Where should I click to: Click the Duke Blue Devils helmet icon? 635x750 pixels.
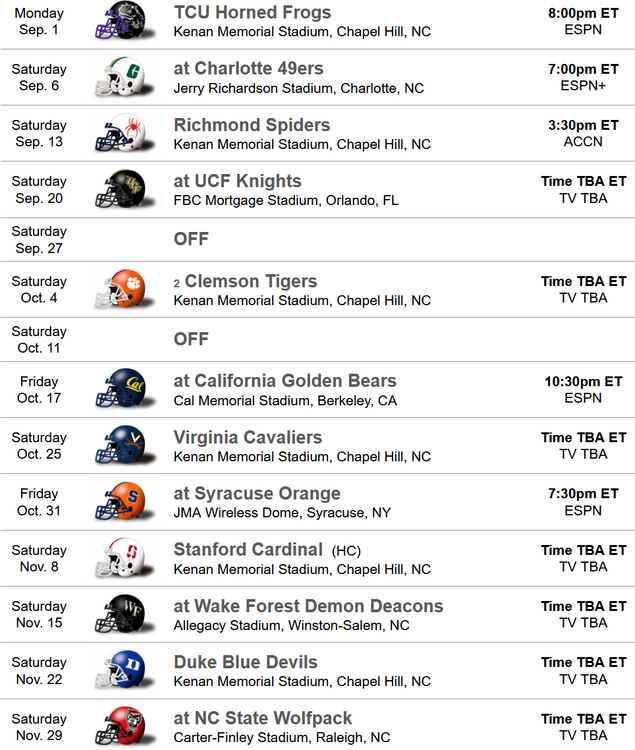120,670
